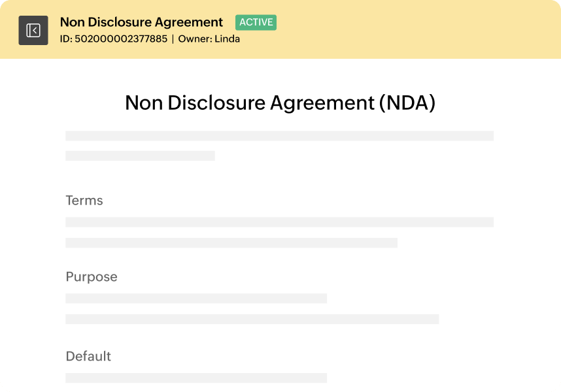Screen dimensions: 561x392
Task: Click the text line under Default
Action: pyautogui.click(x=196, y=378)
